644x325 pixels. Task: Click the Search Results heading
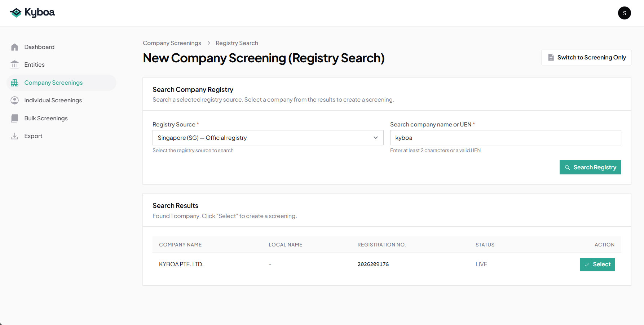[175, 205]
